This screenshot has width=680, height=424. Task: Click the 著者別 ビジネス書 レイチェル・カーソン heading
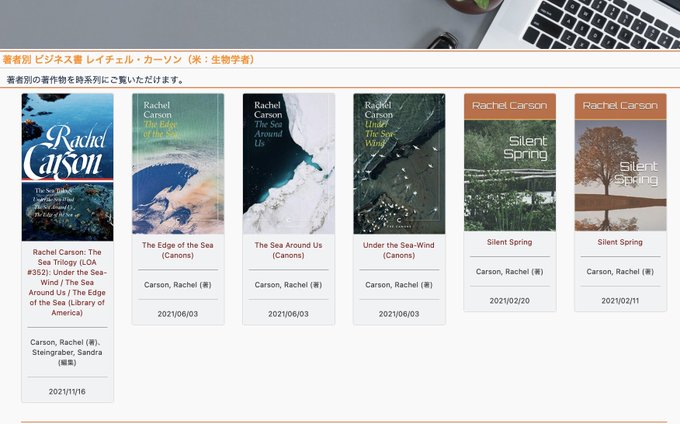(128, 59)
